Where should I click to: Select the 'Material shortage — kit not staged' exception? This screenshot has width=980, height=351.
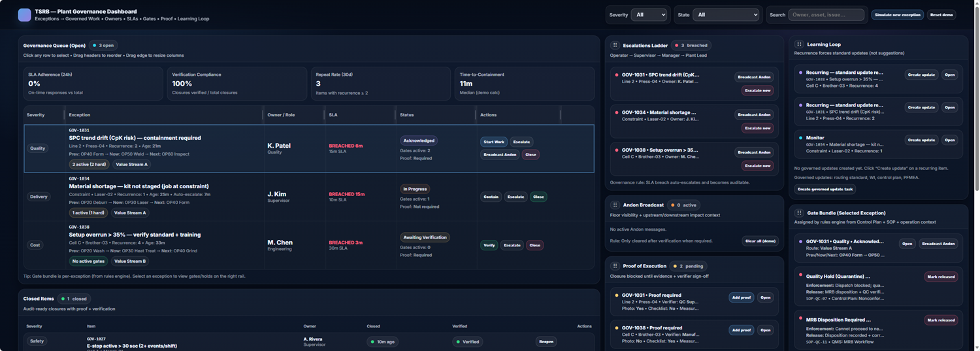point(308,197)
